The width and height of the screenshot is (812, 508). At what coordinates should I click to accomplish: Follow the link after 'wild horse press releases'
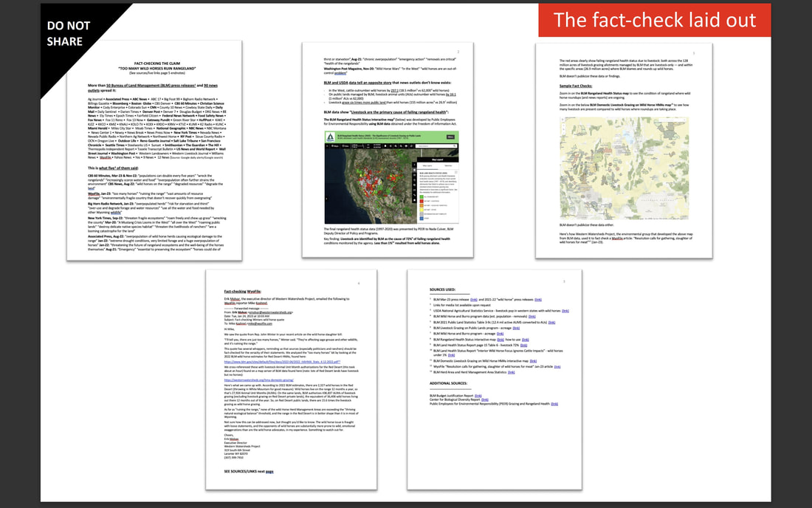538,300
